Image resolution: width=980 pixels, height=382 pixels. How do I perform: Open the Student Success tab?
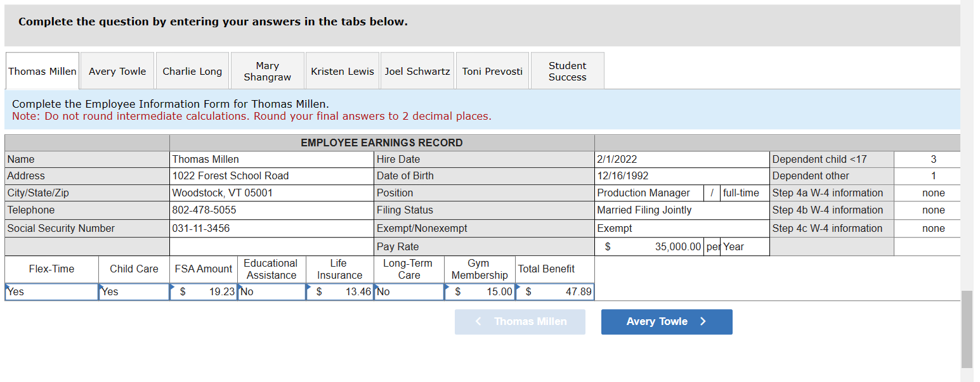click(x=567, y=71)
